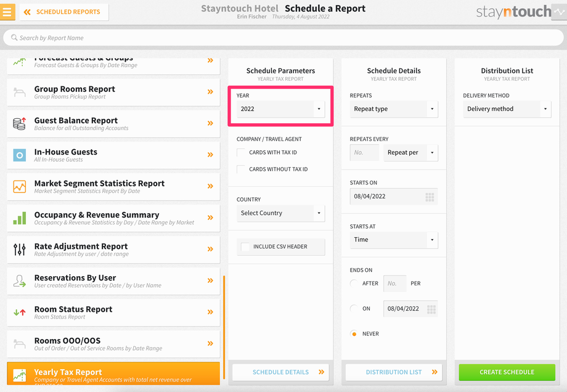The image size is (567, 392).
Task: Open Rooms OOO/OOS chevron arrows
Action: pyautogui.click(x=210, y=343)
